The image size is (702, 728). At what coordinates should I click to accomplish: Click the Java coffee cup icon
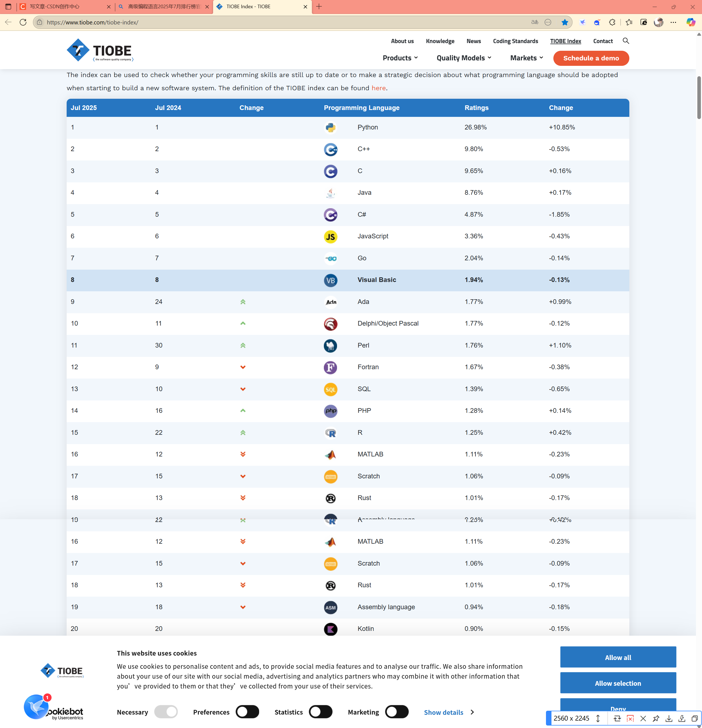click(330, 193)
